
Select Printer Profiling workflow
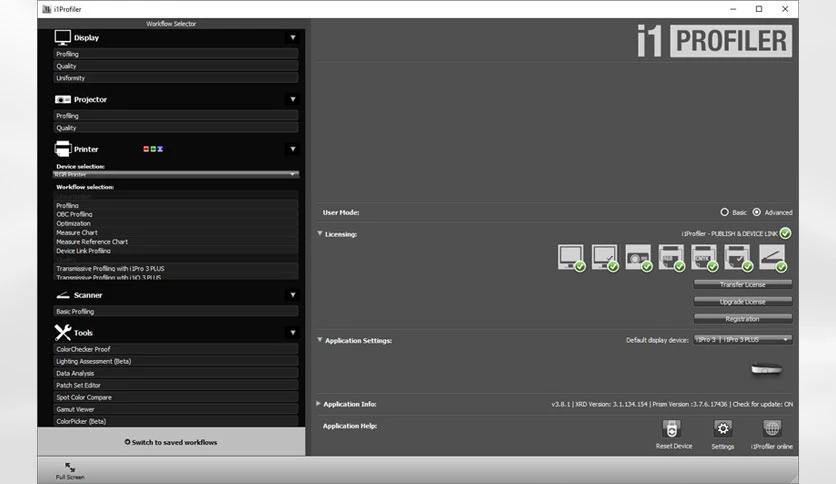[x=176, y=205]
